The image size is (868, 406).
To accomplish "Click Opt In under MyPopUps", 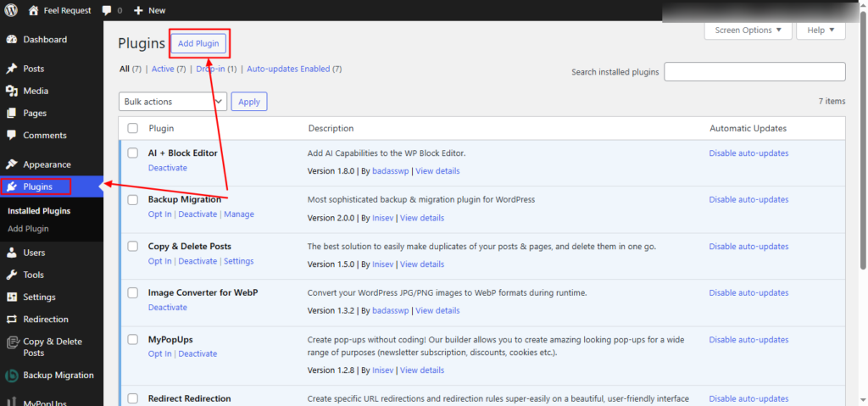I will pos(160,354).
